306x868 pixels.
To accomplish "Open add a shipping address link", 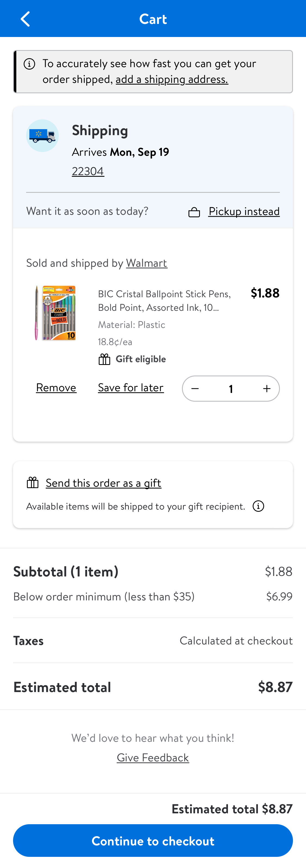I will [172, 79].
